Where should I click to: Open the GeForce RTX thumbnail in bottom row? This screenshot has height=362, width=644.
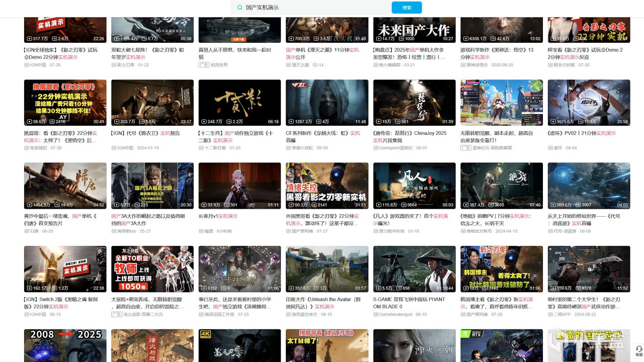502,345
